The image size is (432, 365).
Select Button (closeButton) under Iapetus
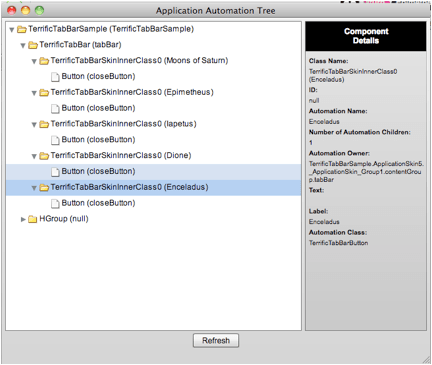coord(153,140)
